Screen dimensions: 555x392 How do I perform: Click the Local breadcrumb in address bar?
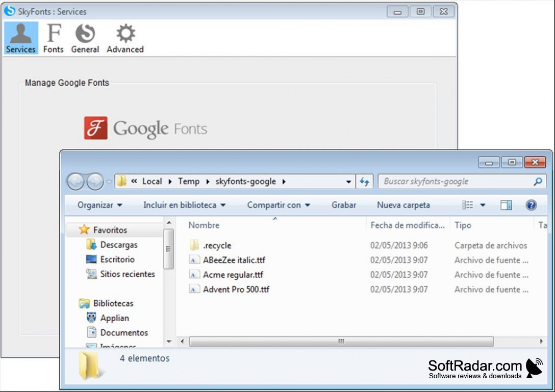click(x=152, y=181)
